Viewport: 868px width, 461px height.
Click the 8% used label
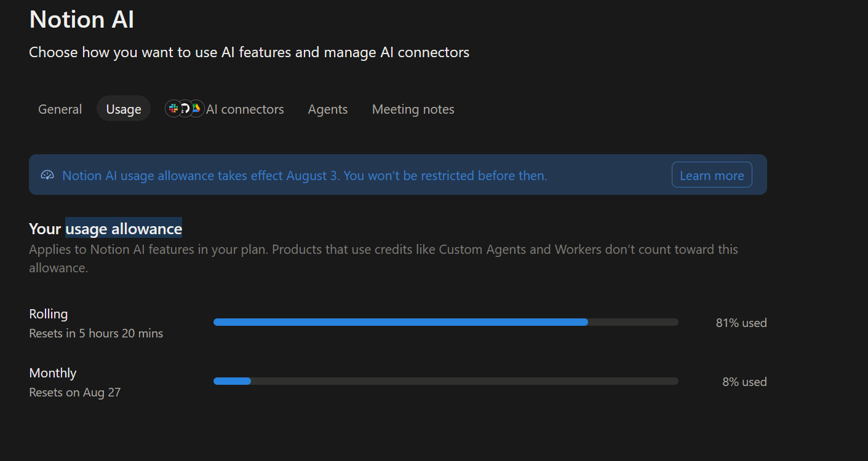(x=744, y=382)
